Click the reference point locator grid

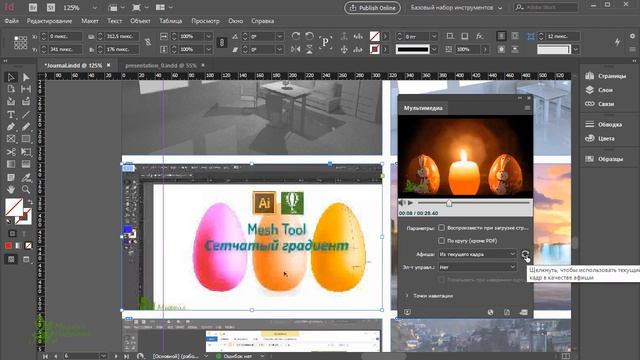(x=20, y=42)
